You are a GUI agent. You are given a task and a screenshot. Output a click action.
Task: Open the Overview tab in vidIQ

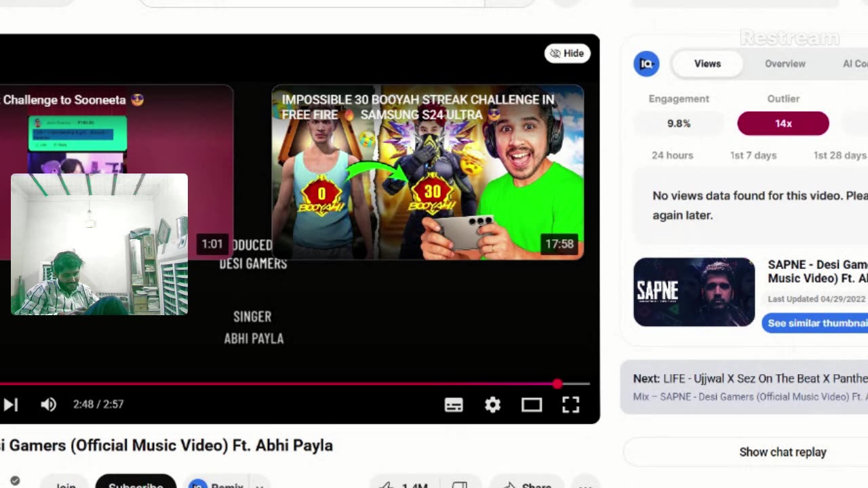tap(785, 64)
